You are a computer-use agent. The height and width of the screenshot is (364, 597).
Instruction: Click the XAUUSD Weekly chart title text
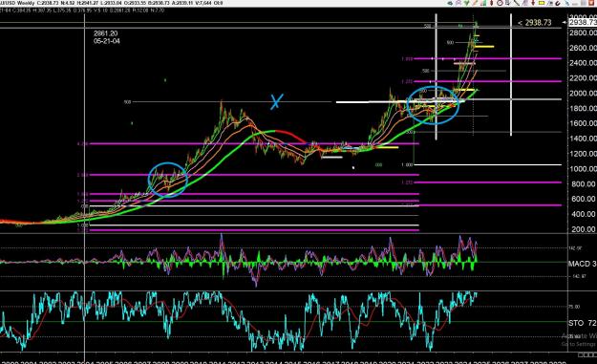(16, 3)
